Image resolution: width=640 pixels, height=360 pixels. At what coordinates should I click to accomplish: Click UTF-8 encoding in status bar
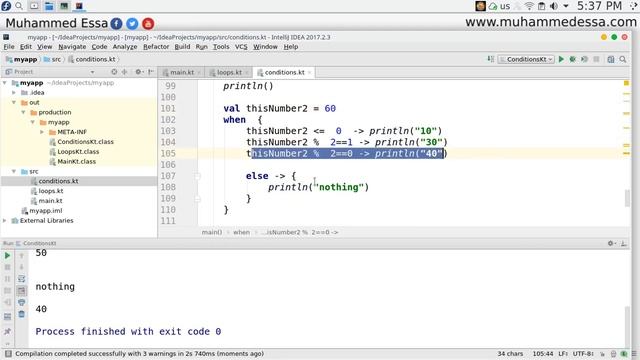click(x=583, y=353)
